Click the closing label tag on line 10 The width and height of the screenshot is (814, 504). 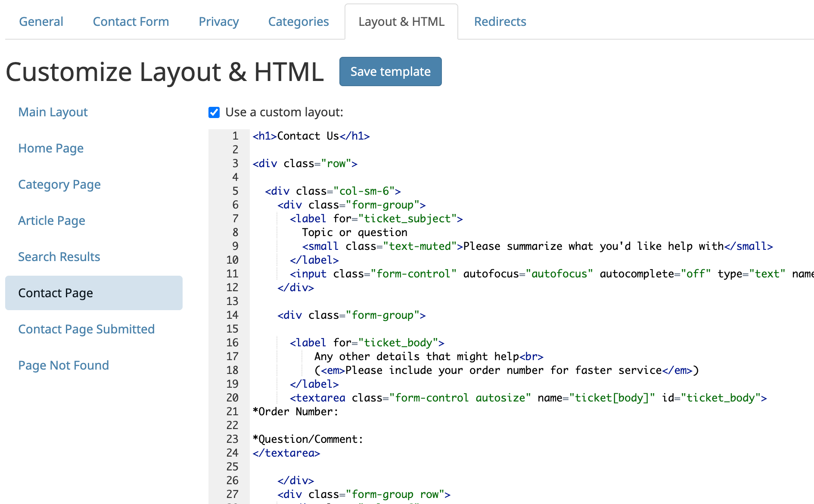click(x=314, y=260)
